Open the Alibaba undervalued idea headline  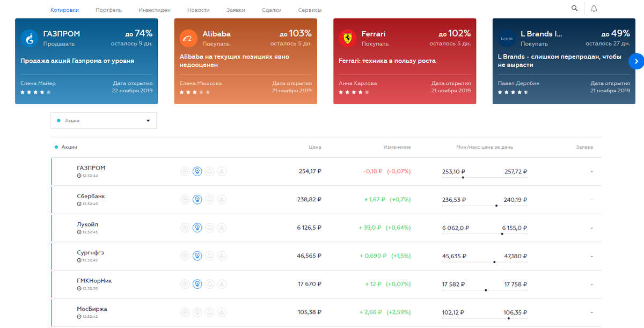[x=235, y=61]
